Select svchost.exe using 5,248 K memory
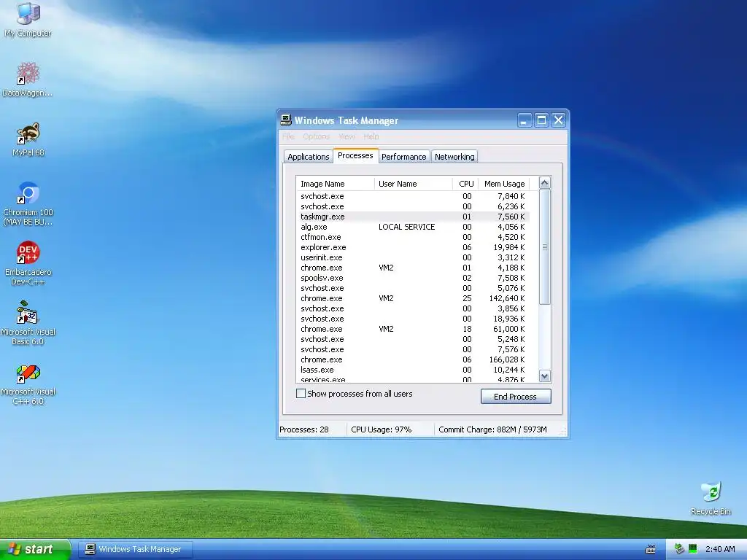Screen dimensions: 747x560 click(413, 340)
